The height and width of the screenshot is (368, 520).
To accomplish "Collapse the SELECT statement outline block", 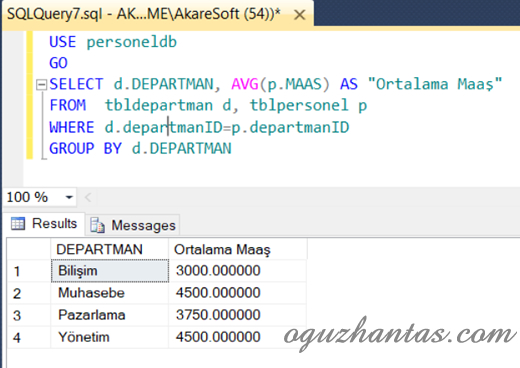I will point(41,85).
